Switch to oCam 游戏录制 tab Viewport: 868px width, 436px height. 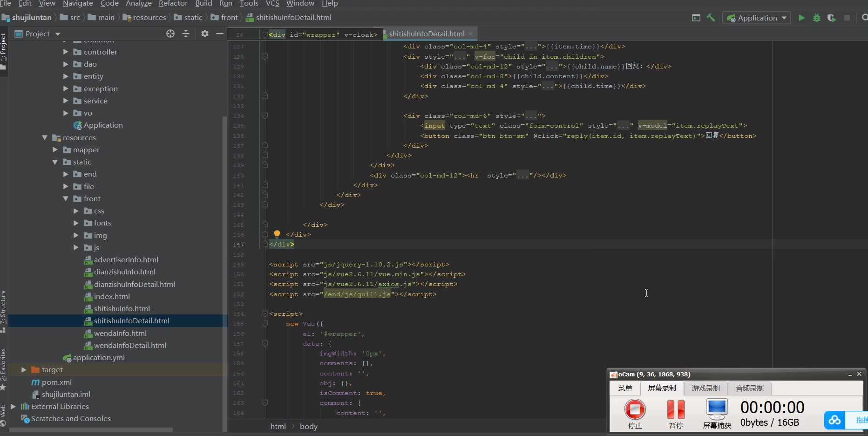[705, 388]
